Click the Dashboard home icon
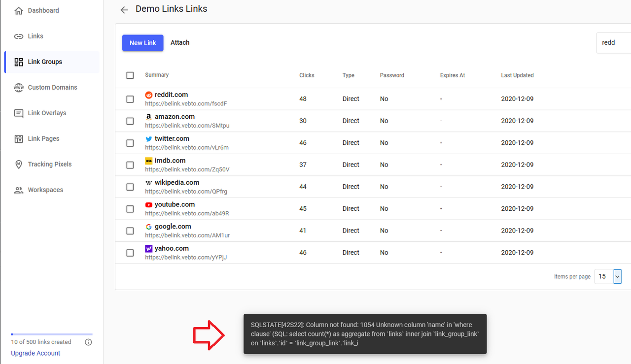Screen dimensions: 631x364 point(19,10)
